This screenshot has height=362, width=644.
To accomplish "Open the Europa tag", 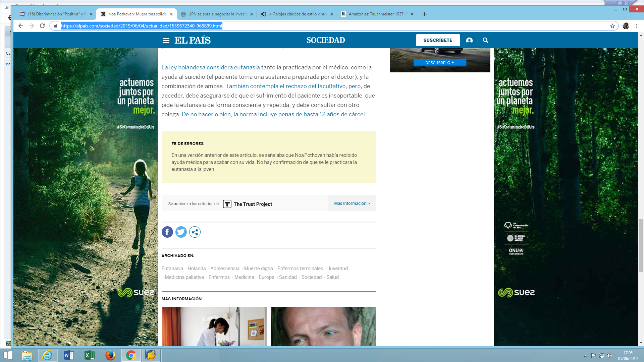I will click(x=266, y=277).
